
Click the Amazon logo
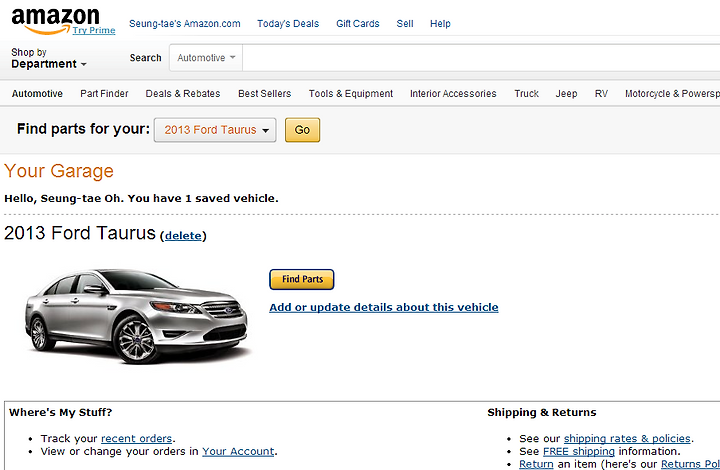point(55,20)
